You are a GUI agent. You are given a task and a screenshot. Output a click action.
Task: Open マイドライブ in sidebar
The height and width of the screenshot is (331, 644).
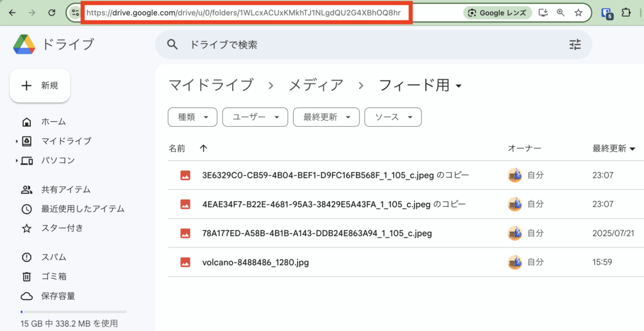pyautogui.click(x=66, y=141)
